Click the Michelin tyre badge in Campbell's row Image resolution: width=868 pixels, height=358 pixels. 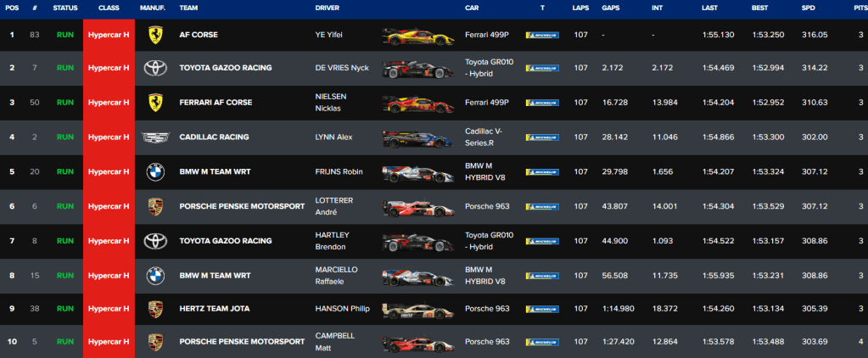(542, 342)
